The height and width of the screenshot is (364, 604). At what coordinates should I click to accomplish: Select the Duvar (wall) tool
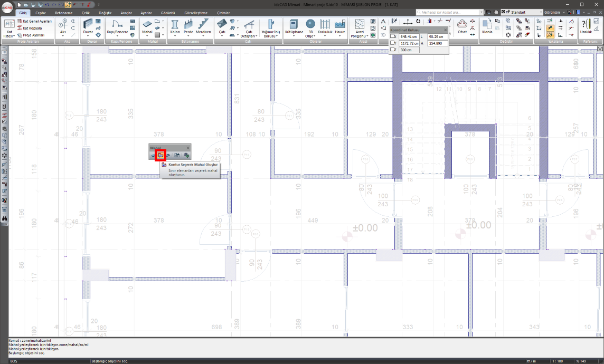pos(88,26)
